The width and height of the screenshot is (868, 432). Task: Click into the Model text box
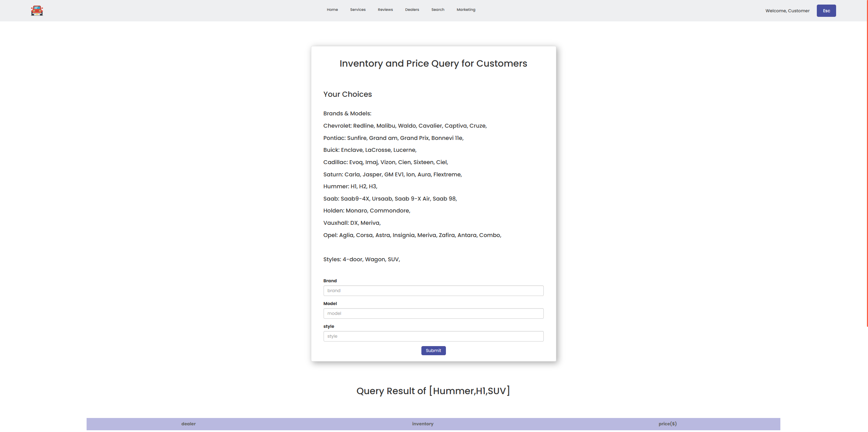tap(433, 313)
